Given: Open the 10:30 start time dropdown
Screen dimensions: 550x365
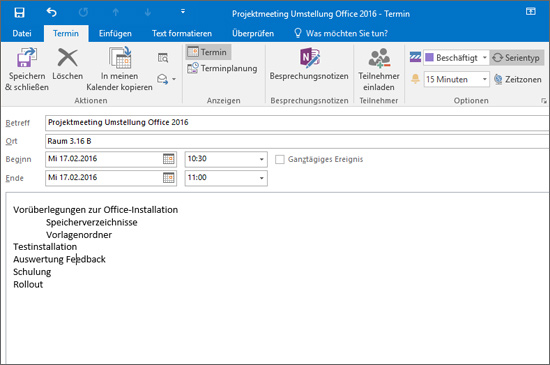Looking at the screenshot, I should click(261, 159).
